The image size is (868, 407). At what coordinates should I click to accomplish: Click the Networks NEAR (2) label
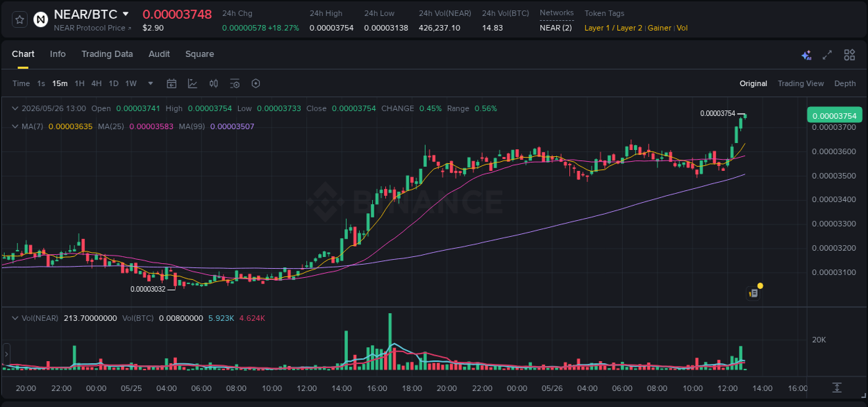(556, 28)
